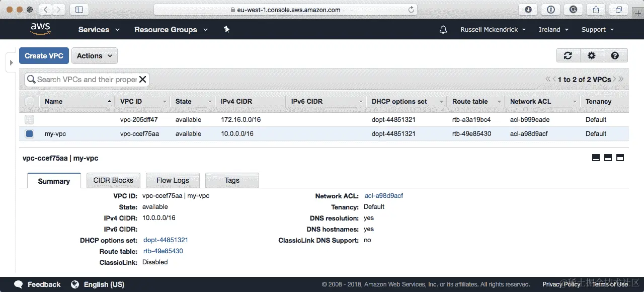
Task: Reload the page from address bar
Action: (411, 10)
